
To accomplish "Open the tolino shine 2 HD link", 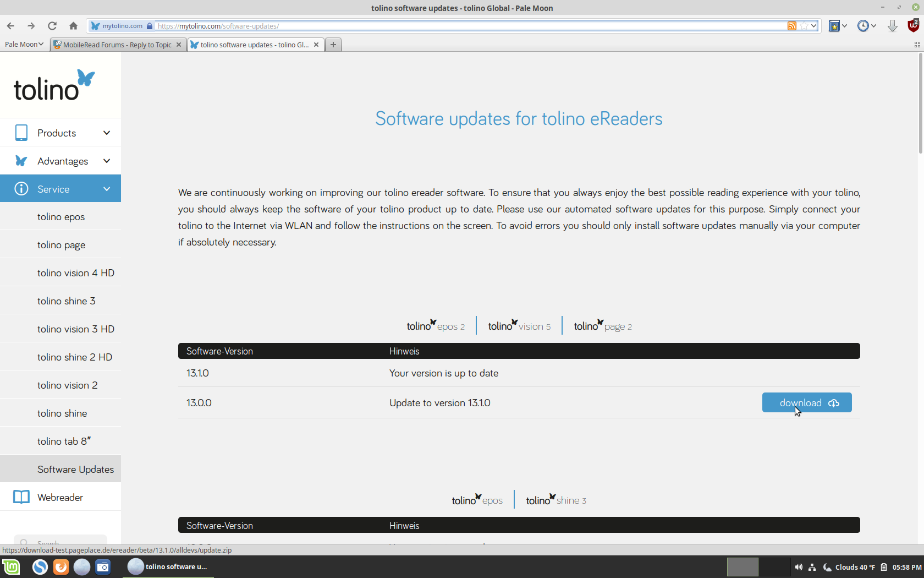I will click(x=75, y=357).
